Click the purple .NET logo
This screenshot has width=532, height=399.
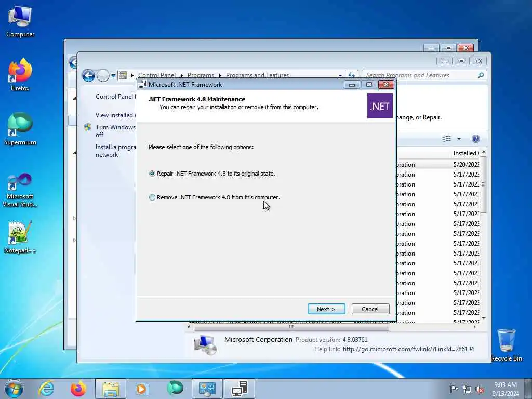coord(380,106)
